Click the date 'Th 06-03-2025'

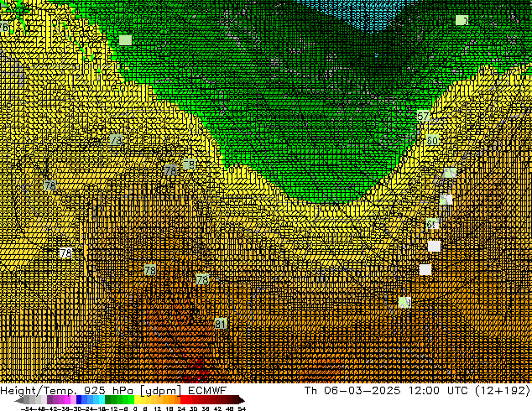(352, 390)
